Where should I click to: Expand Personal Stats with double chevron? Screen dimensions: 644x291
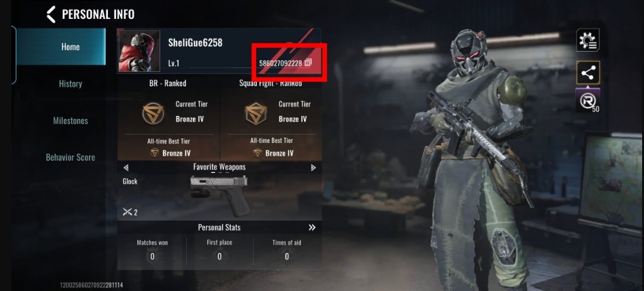(312, 227)
